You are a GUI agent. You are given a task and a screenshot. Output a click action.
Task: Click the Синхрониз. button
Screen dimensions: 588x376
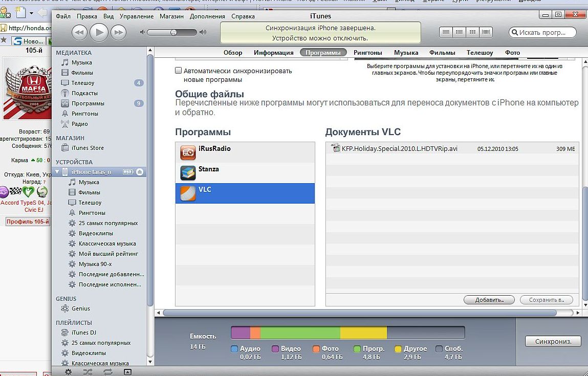(x=553, y=341)
